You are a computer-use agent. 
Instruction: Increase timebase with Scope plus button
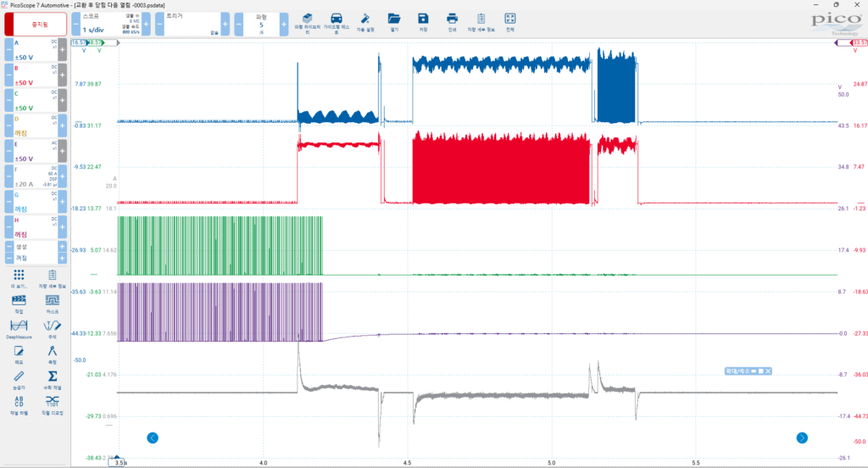point(146,24)
